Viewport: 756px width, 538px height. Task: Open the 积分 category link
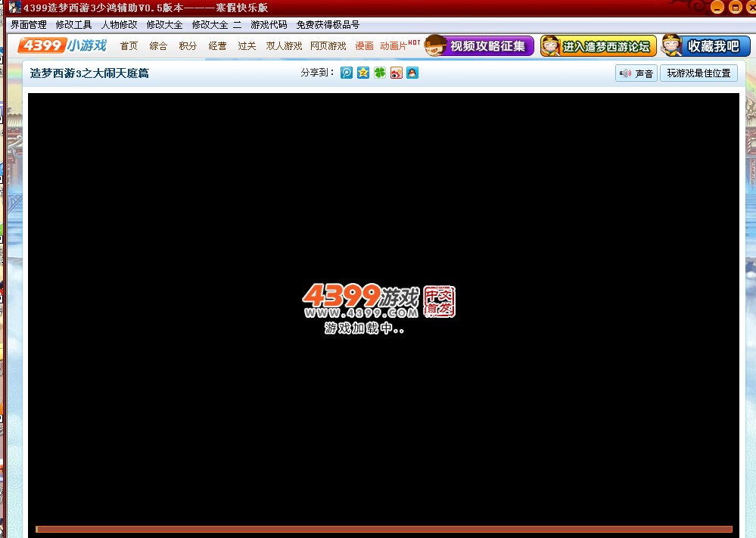[x=188, y=46]
